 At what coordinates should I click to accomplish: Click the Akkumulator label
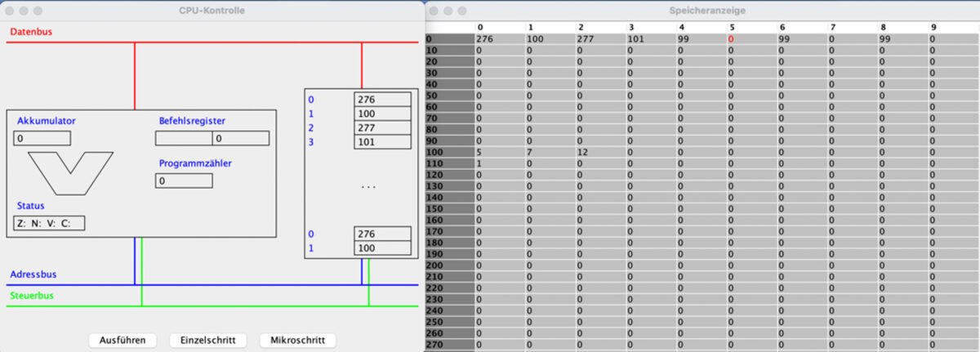click(46, 121)
